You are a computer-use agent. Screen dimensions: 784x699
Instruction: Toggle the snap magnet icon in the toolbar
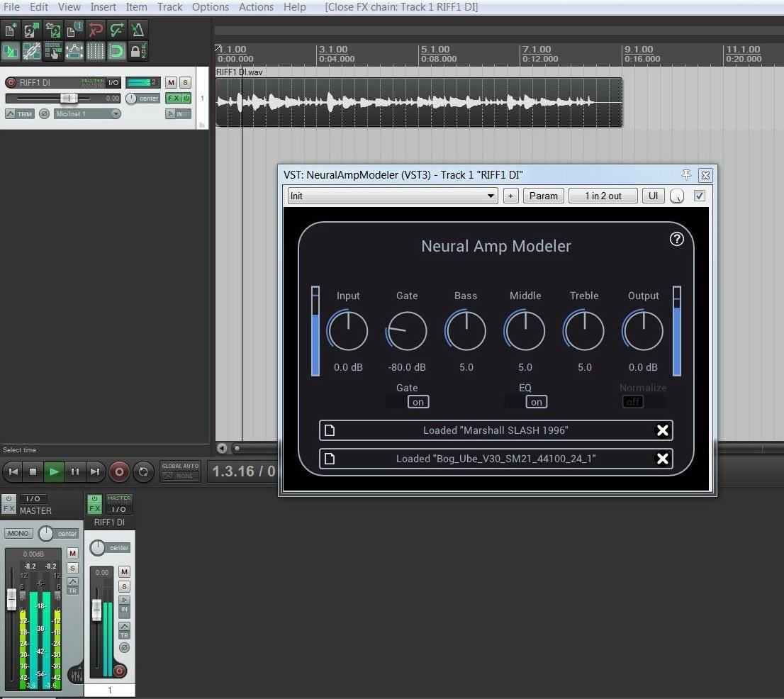(116, 51)
